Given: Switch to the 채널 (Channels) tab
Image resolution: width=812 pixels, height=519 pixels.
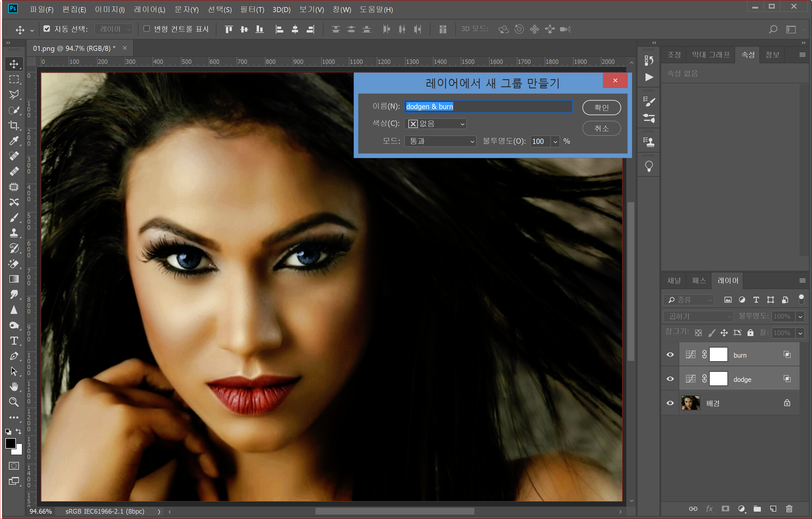Looking at the screenshot, I should (674, 281).
